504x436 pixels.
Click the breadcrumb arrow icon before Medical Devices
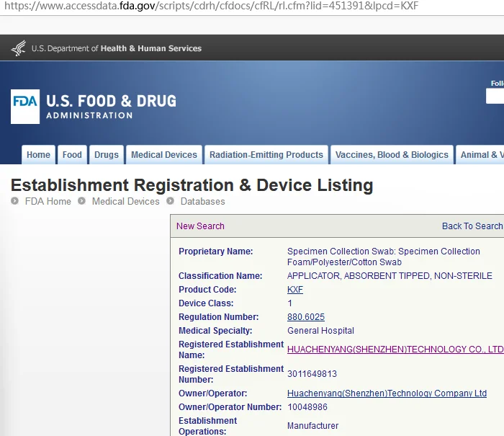(81, 201)
